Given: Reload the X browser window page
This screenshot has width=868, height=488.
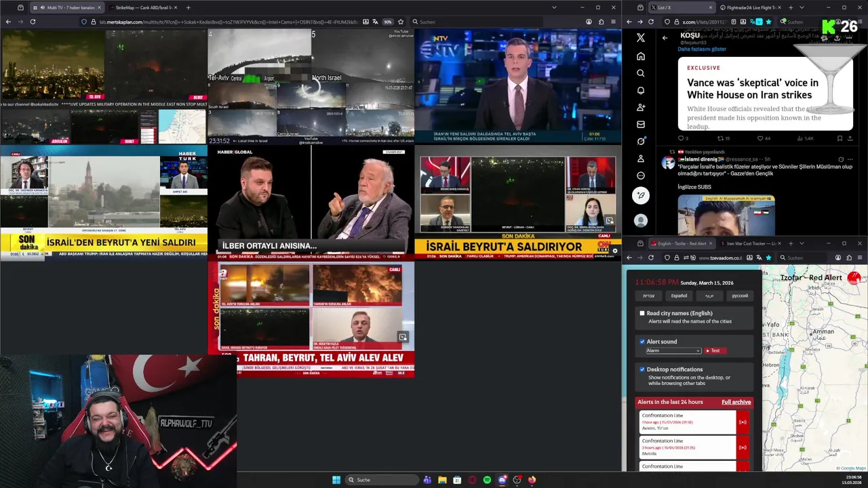Looking at the screenshot, I should point(651,22).
